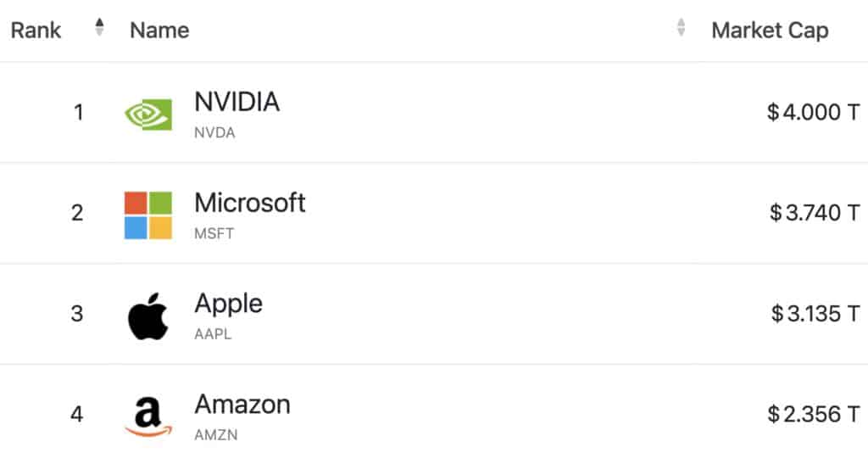Click the MSFT ticker symbol
This screenshot has height=464, width=868.
[x=214, y=233]
